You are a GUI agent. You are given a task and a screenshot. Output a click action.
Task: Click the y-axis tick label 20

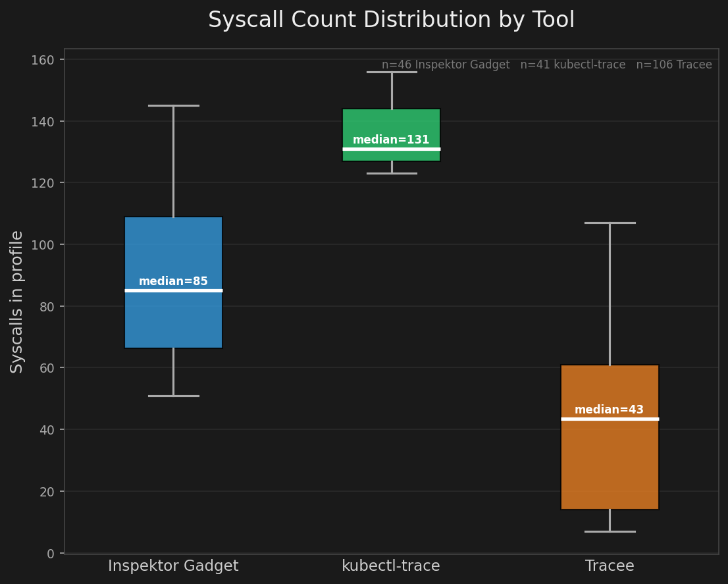coord(47,492)
